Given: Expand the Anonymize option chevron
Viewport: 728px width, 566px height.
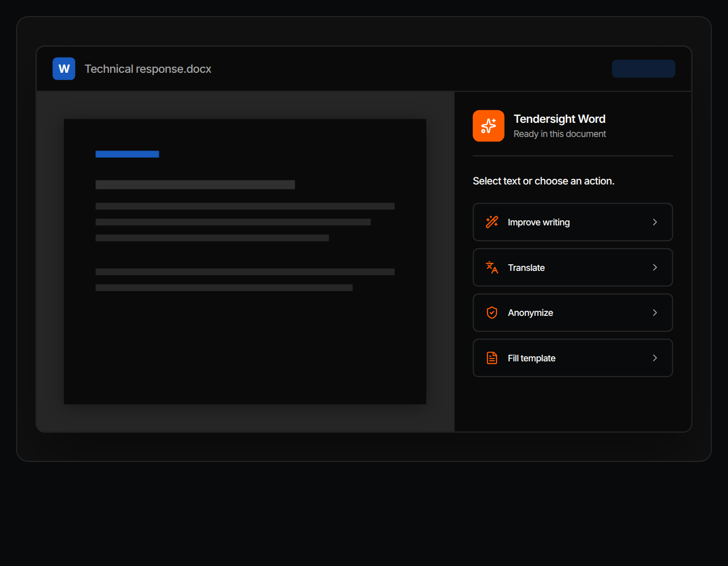Looking at the screenshot, I should [655, 313].
